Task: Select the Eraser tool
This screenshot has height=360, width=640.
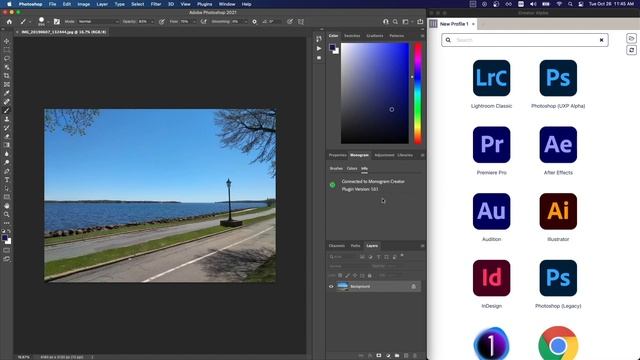Action: [x=7, y=136]
